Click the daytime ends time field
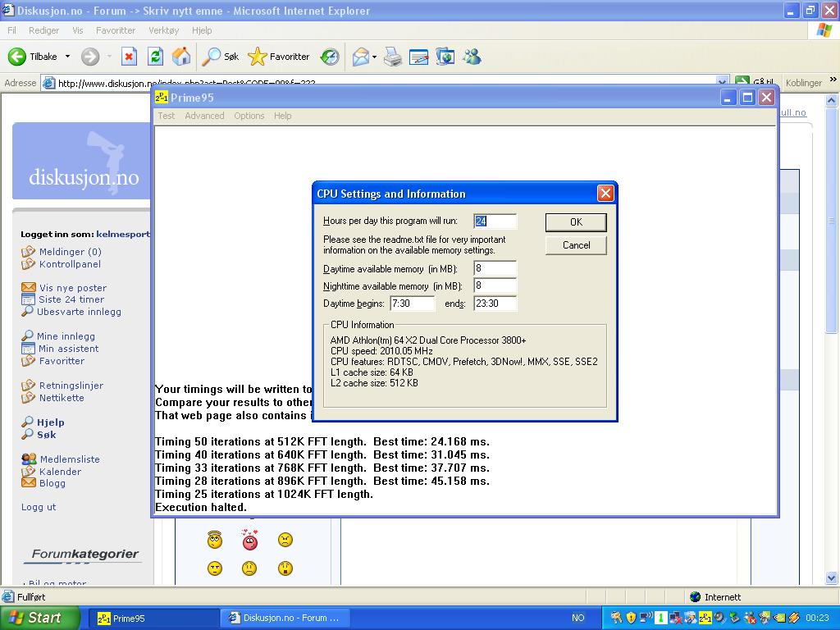The height and width of the screenshot is (630, 840). point(495,304)
